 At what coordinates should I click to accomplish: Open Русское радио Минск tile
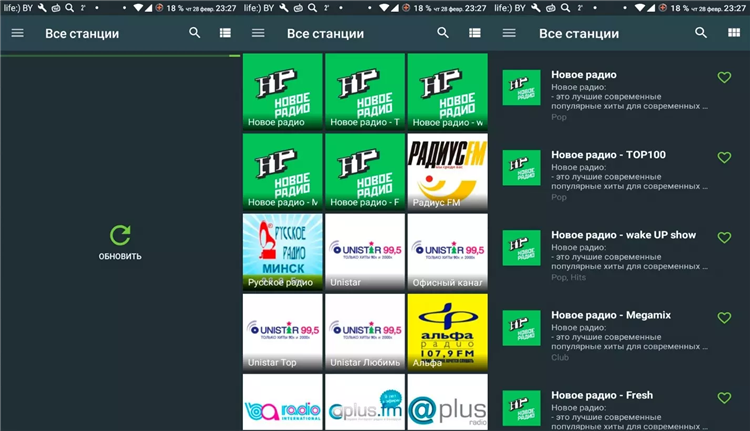[x=283, y=252]
